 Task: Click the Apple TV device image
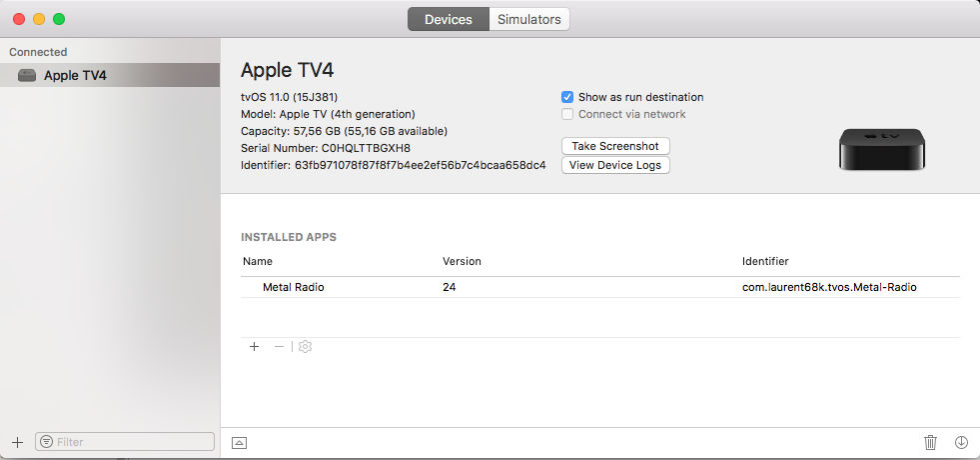(882, 149)
